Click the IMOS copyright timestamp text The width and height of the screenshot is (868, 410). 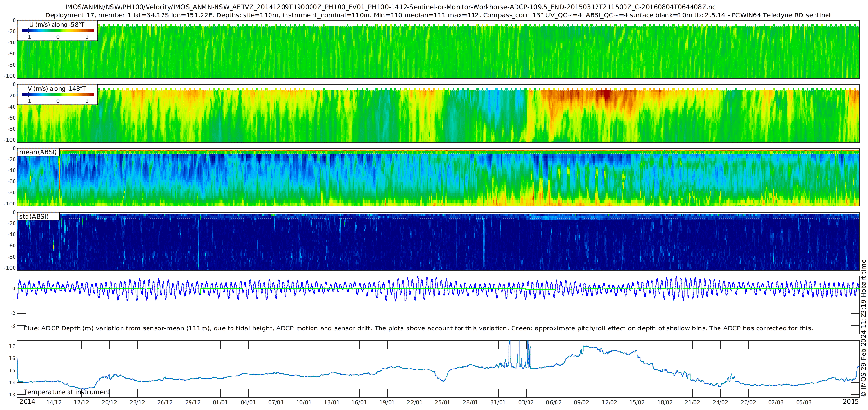tap(863, 328)
